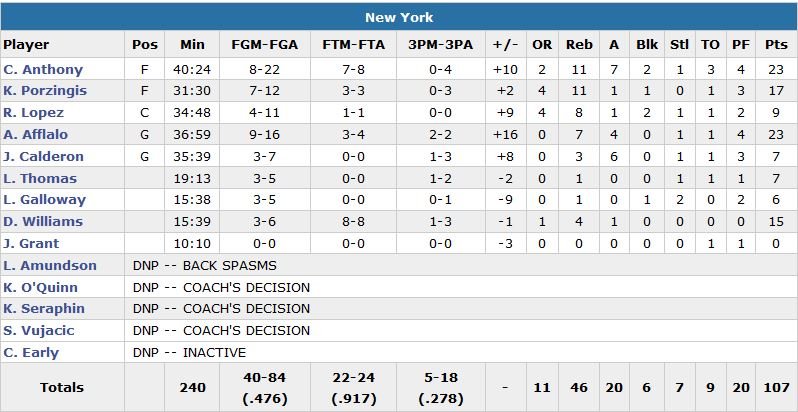Click C. Early player name
This screenshot has height=412, width=798.
pos(32,353)
